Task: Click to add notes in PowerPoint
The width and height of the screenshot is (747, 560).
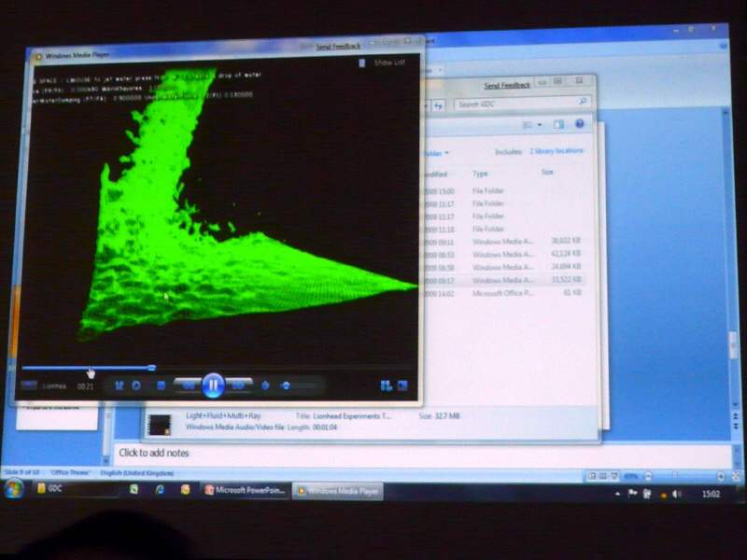Action: point(154,453)
